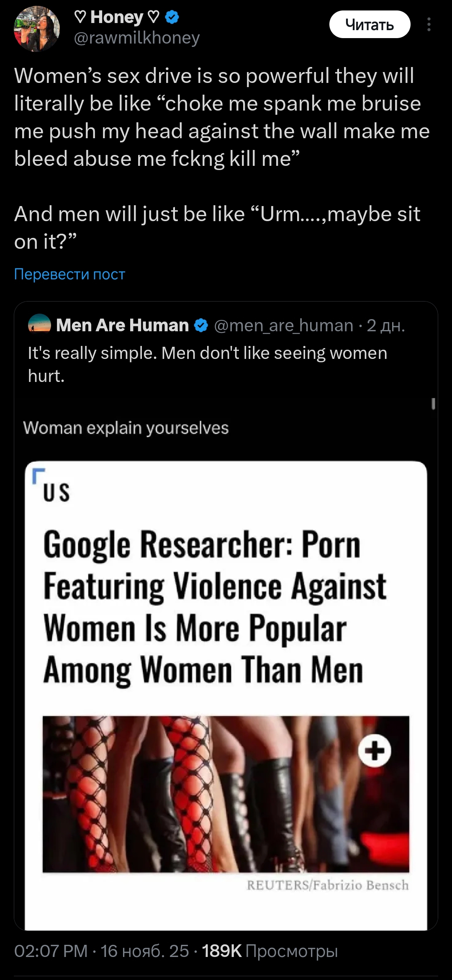This screenshot has width=452, height=980.
Task: Open the Men Are Human avatar
Action: point(39,325)
